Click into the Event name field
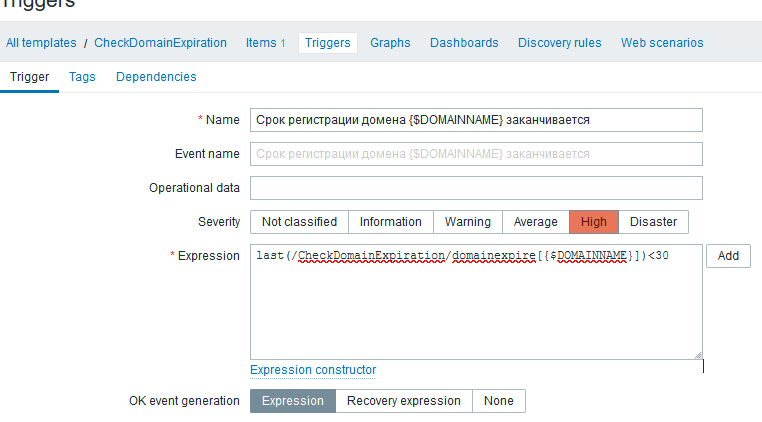This screenshot has width=762, height=422. click(x=476, y=154)
